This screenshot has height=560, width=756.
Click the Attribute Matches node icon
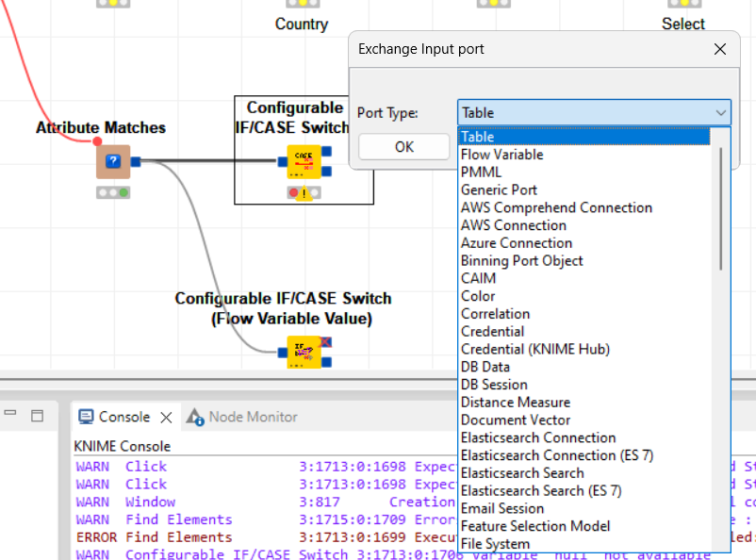[113, 161]
